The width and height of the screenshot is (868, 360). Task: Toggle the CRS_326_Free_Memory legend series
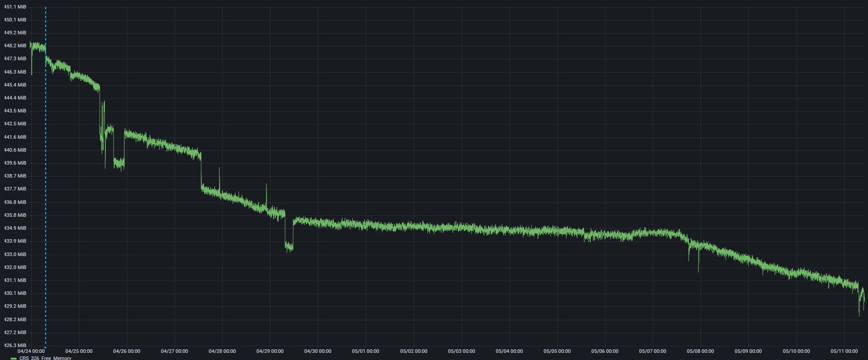[x=45, y=358]
